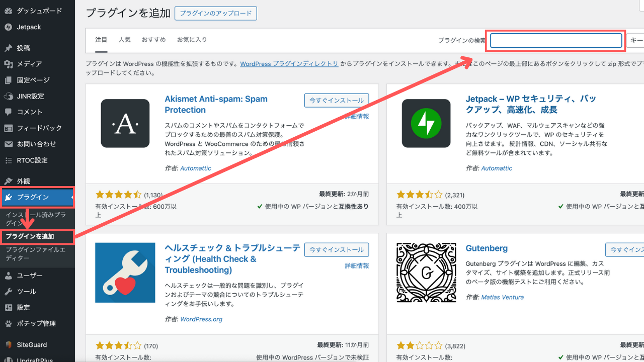Open the Akismet Anti-spam: Spam Protection title
This screenshot has width=644, height=362.
pos(216,105)
